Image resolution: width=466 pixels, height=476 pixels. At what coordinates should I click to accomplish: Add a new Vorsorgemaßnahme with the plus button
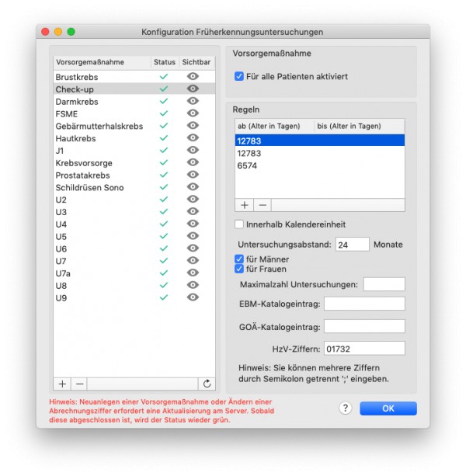(x=62, y=384)
